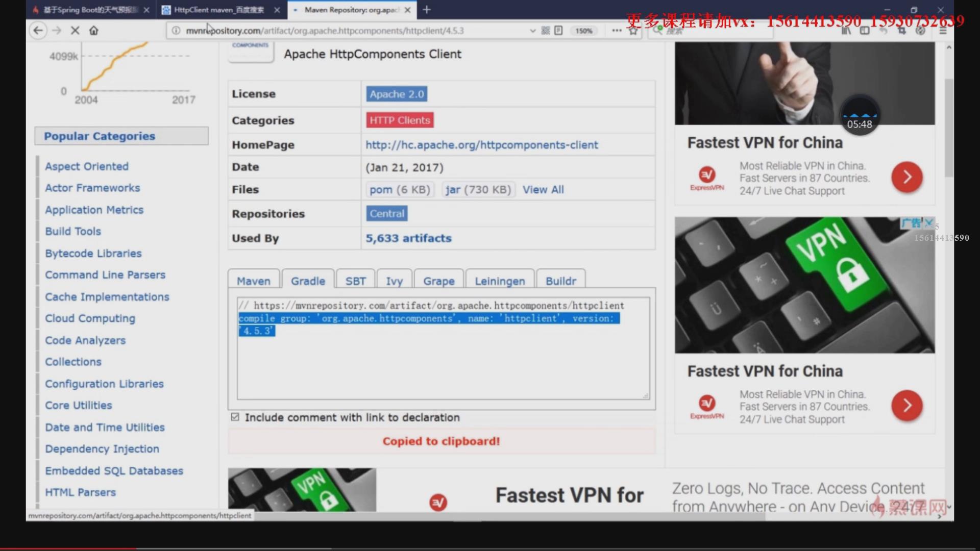This screenshot has width=980, height=551.
Task: Select the SBT dependency tab
Action: pos(355,281)
